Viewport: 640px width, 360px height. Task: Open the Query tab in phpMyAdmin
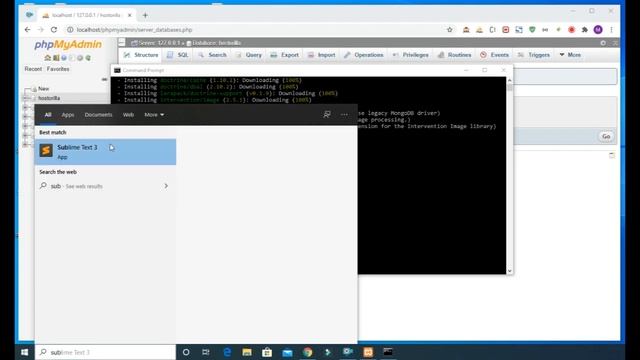coord(249,55)
